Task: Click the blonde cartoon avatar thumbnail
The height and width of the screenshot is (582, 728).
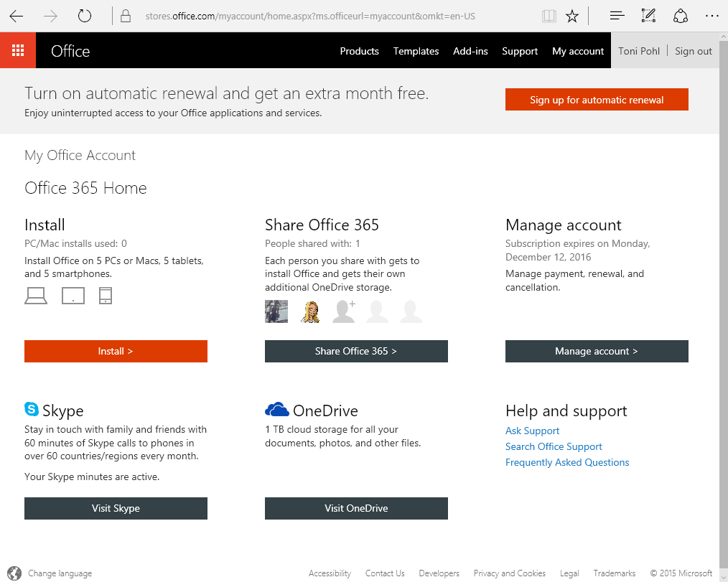Action: (x=311, y=311)
